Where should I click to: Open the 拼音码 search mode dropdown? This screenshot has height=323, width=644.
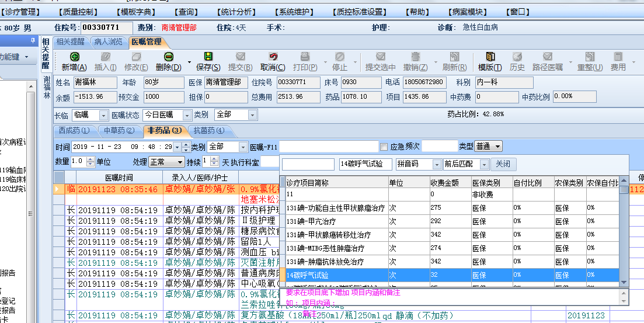pos(437,164)
